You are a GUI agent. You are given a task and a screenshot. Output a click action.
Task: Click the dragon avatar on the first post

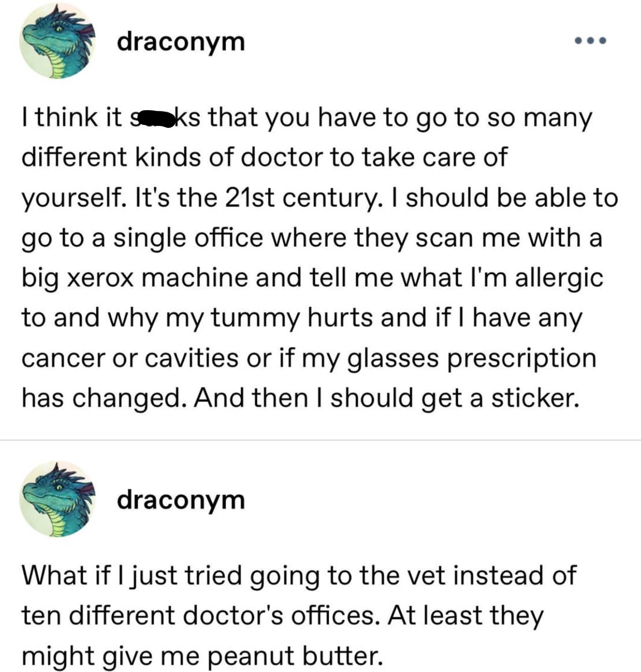pos(57,41)
